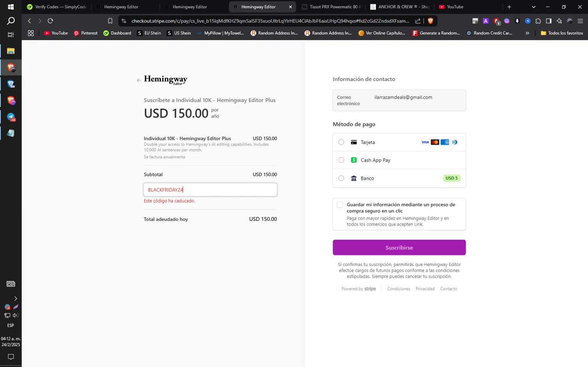588x367 pixels.
Task: Click the "USD 5" green badge
Action: (452, 178)
